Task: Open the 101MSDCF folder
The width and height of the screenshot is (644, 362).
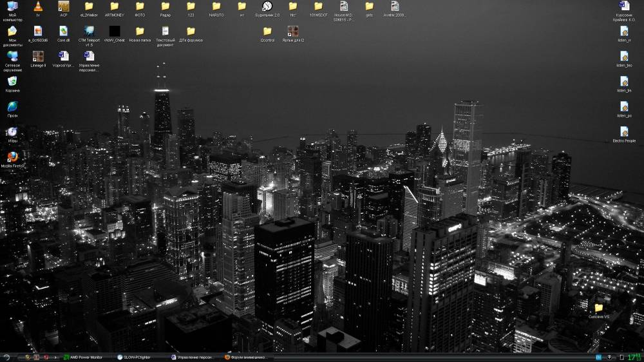Action: (318, 6)
